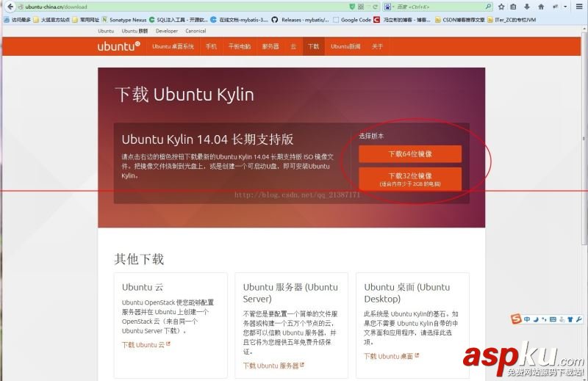The image size is (588, 381).
Task: Open 关于 navigation item
Action: click(377, 46)
